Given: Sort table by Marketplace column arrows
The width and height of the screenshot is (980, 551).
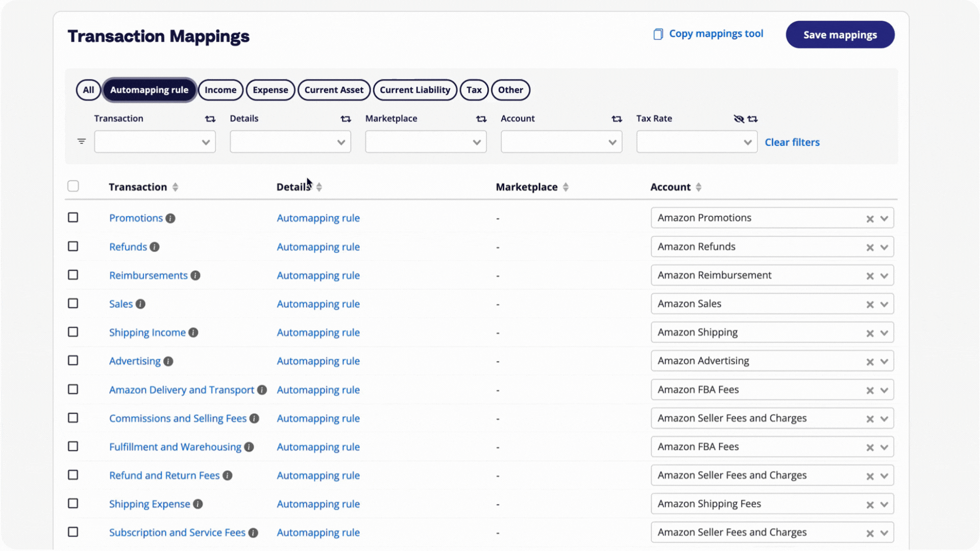Looking at the screenshot, I should (x=566, y=187).
